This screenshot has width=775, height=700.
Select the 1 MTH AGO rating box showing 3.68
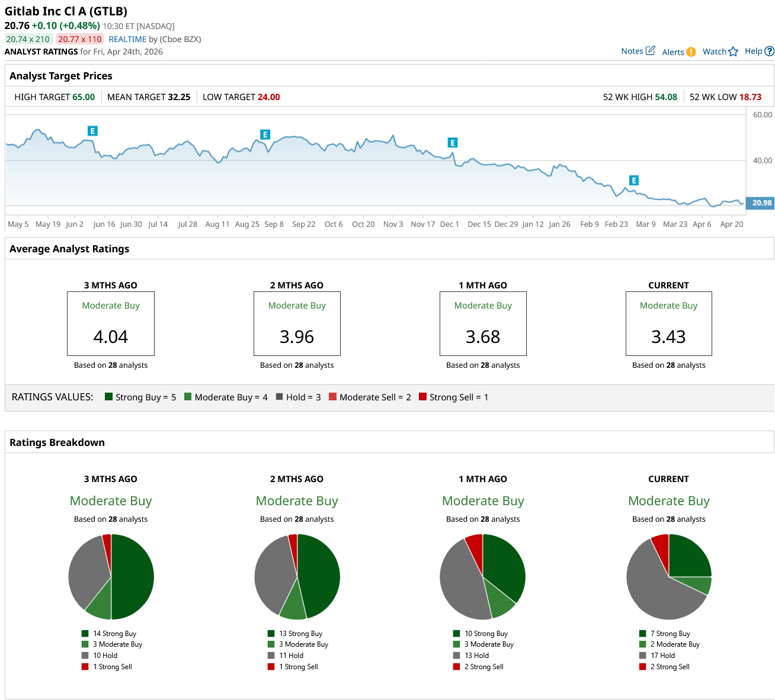point(483,323)
